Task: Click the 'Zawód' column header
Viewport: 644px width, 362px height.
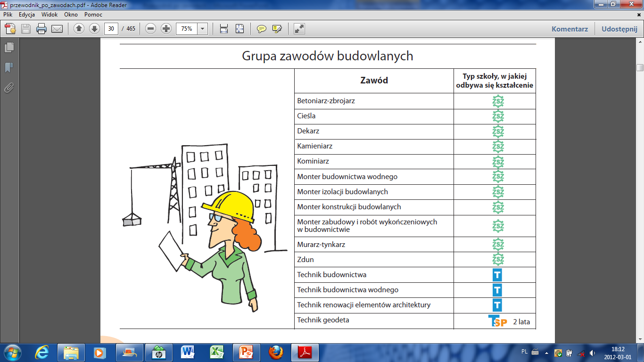Action: [x=374, y=80]
